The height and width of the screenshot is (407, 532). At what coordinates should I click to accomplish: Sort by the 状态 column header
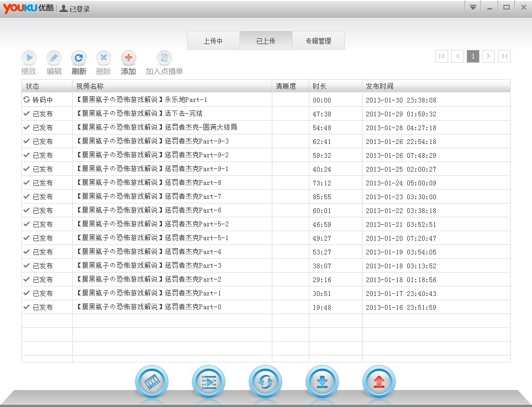pyautogui.click(x=47, y=86)
